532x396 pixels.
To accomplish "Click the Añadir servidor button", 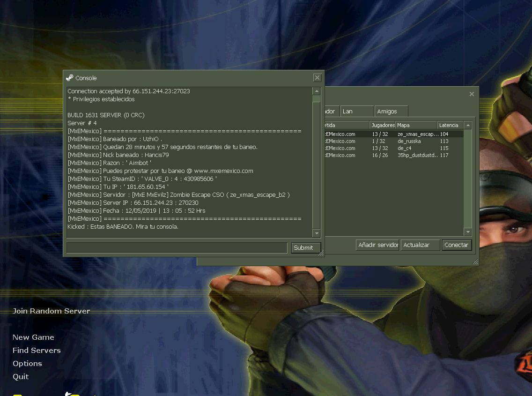I will click(377, 245).
